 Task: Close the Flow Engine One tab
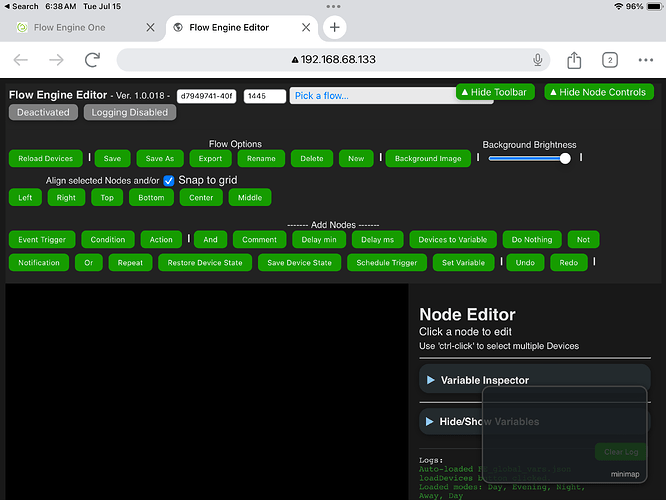(x=150, y=28)
